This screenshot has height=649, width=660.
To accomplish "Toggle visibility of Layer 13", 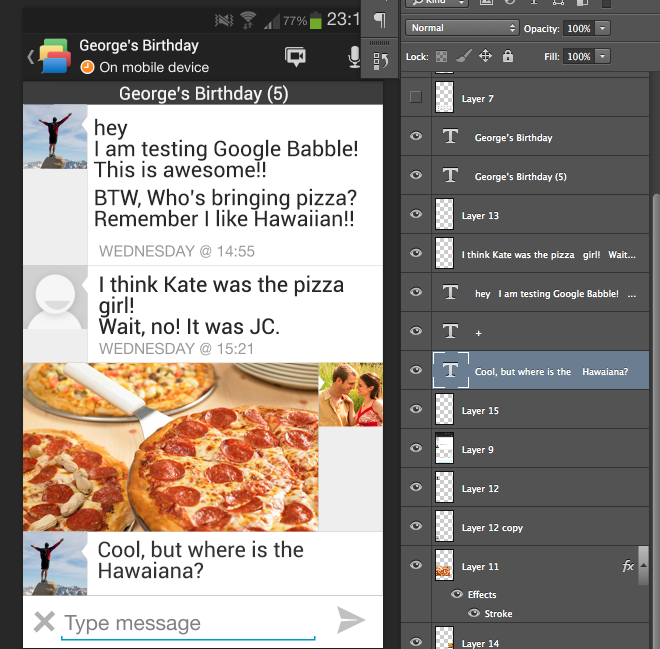I will click(416, 214).
